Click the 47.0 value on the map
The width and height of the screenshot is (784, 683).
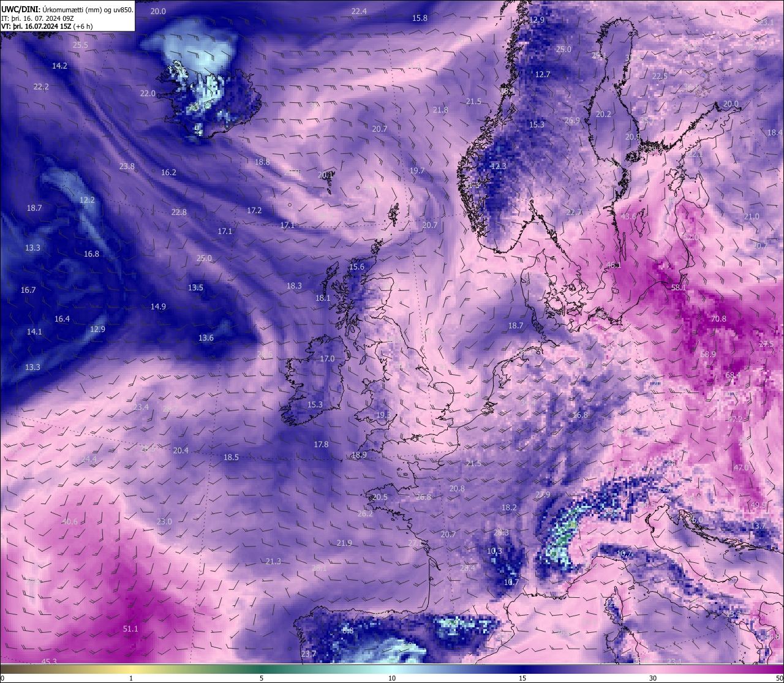click(741, 467)
